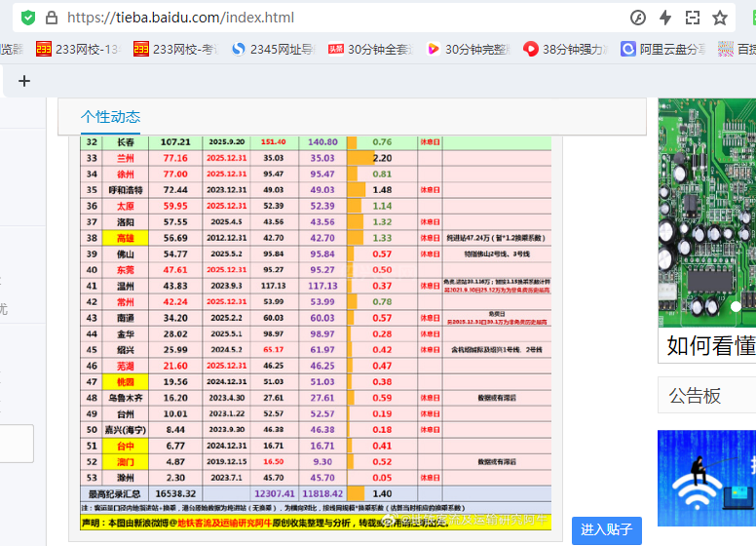Image resolution: width=756 pixels, height=546 pixels.
Task: Click the 进入贴子 button
Action: (606, 530)
